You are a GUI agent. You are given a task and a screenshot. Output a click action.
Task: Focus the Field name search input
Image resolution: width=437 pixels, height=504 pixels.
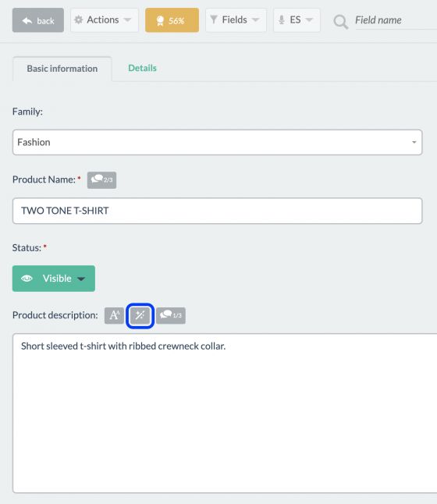(396, 20)
